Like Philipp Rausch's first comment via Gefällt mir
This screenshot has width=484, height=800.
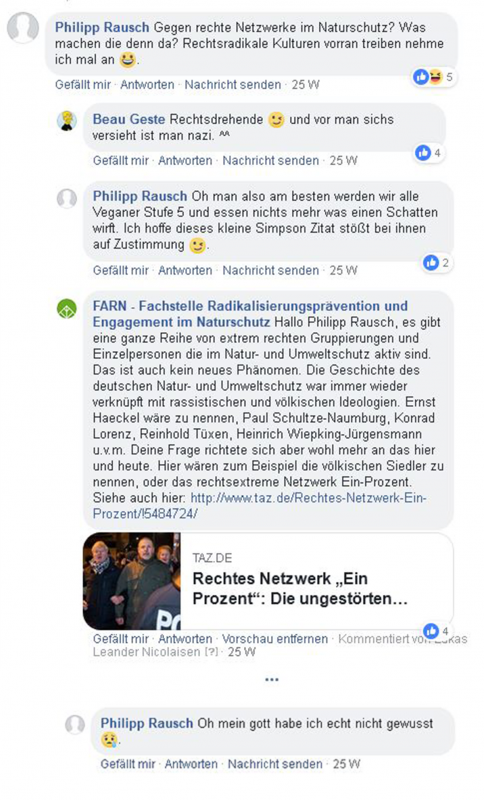click(83, 85)
